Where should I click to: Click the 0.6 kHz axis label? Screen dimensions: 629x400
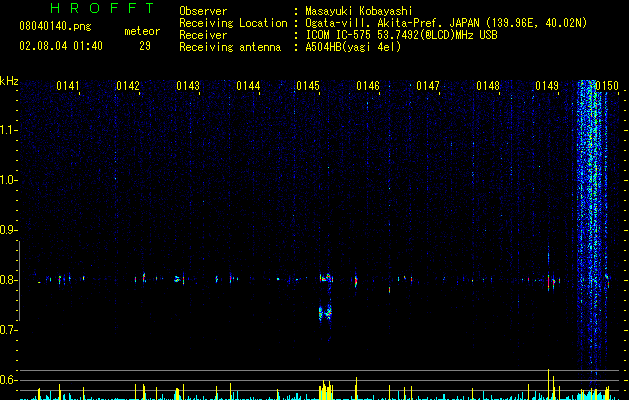(8, 380)
